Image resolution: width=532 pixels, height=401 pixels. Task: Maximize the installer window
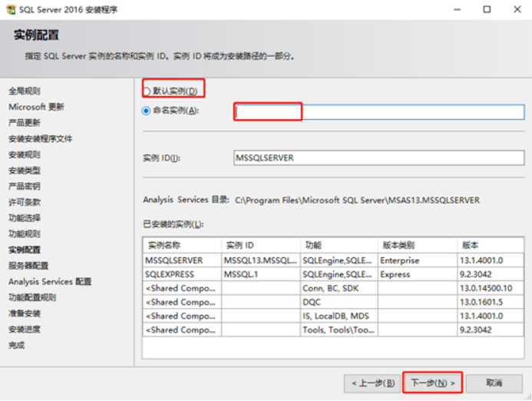(x=487, y=9)
